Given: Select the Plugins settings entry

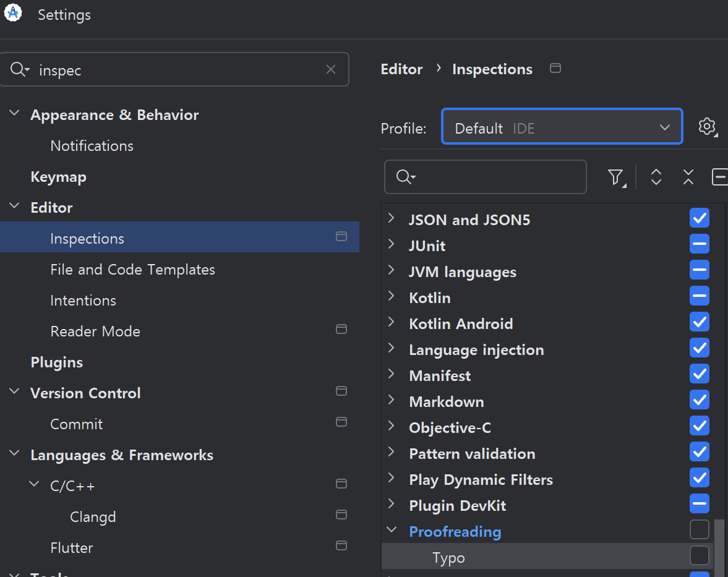Looking at the screenshot, I should click(56, 362).
